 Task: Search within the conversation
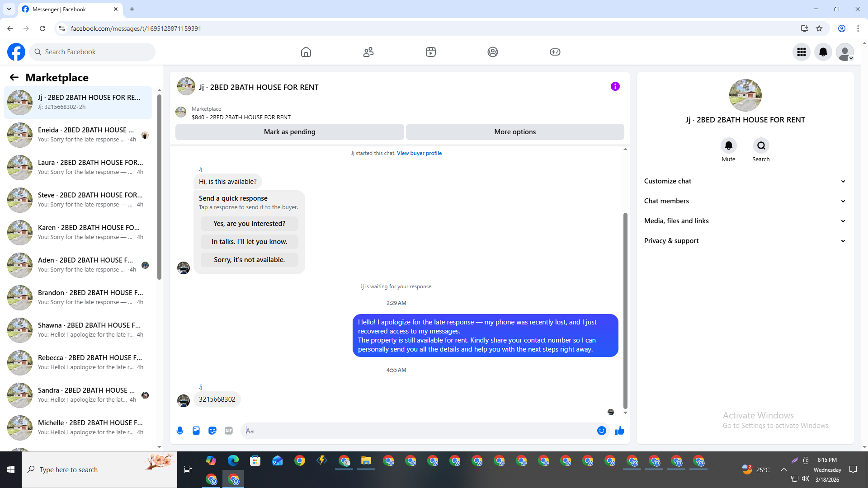click(x=761, y=145)
